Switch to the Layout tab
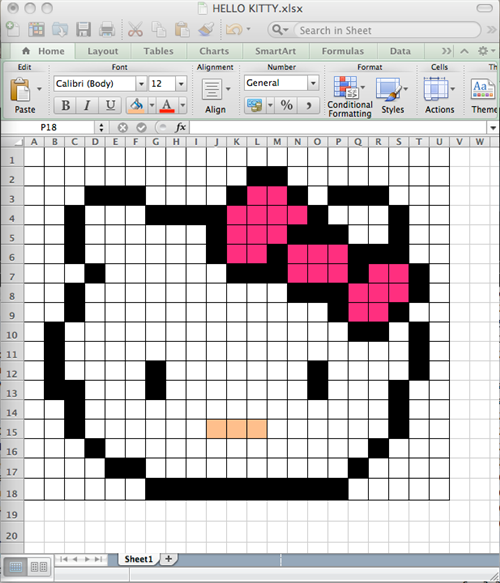The image size is (500, 583). (x=103, y=51)
